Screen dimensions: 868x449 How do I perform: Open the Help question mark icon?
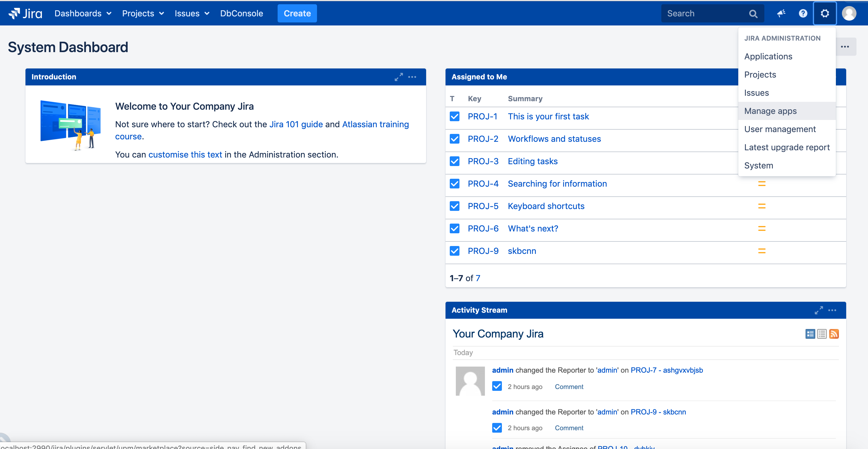(x=803, y=13)
